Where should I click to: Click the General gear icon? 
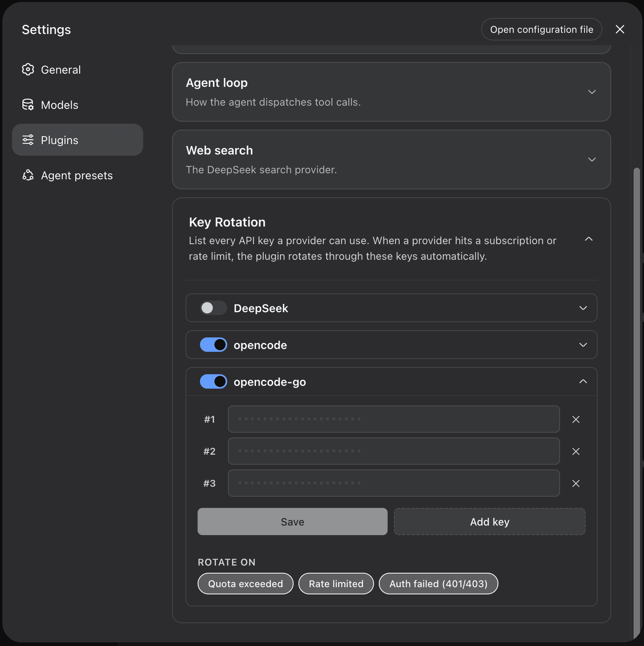pyautogui.click(x=28, y=70)
